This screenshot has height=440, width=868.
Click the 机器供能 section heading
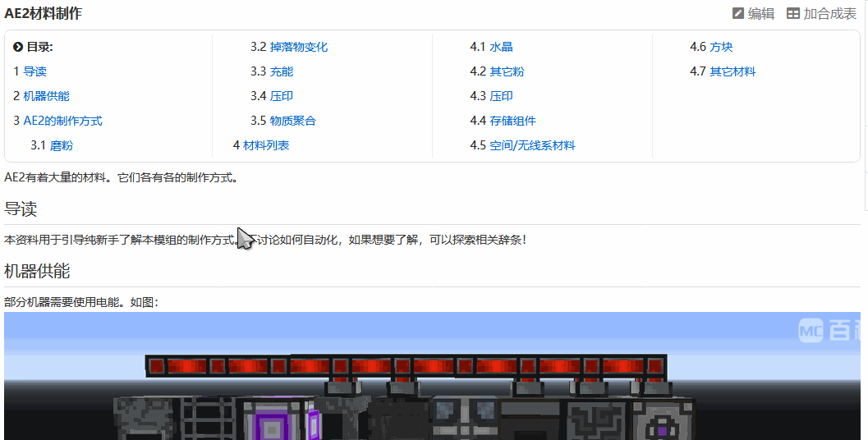[x=37, y=271]
